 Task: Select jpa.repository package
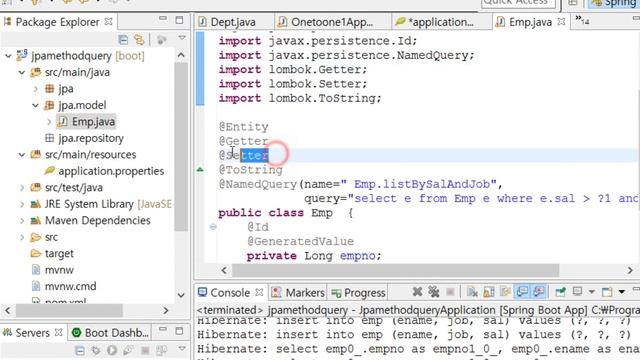91,138
